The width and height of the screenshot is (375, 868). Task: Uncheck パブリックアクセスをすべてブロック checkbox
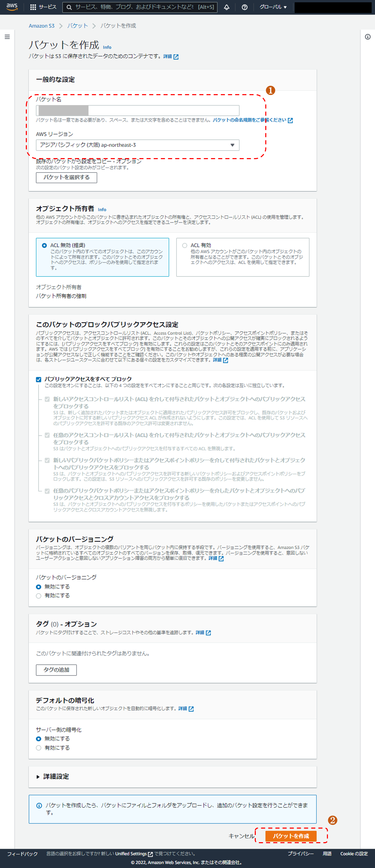coord(39,379)
